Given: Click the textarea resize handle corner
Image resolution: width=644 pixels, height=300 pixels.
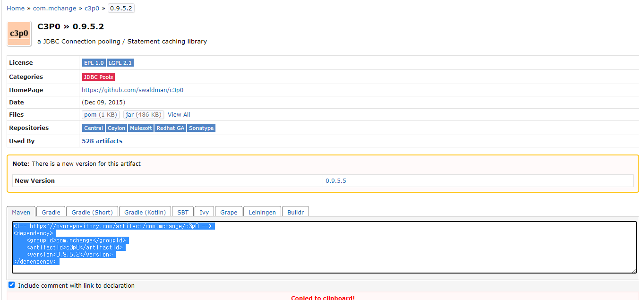Looking at the screenshot, I should (x=634, y=270).
